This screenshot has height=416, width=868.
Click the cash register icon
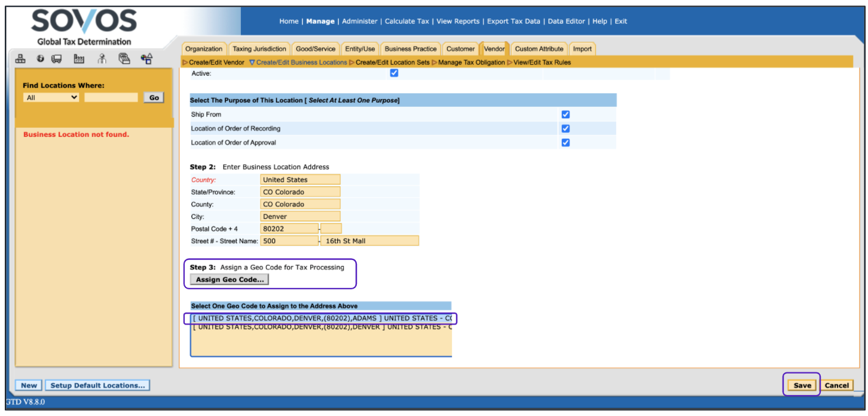[x=124, y=59]
